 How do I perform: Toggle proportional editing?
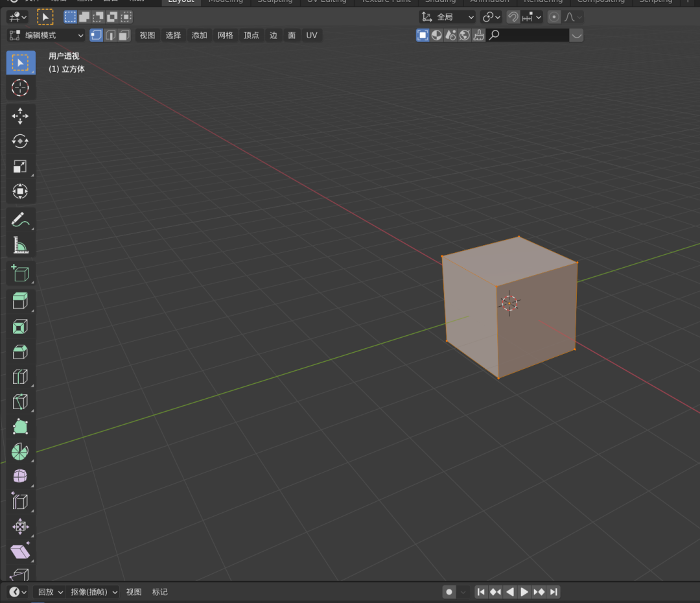click(x=554, y=17)
